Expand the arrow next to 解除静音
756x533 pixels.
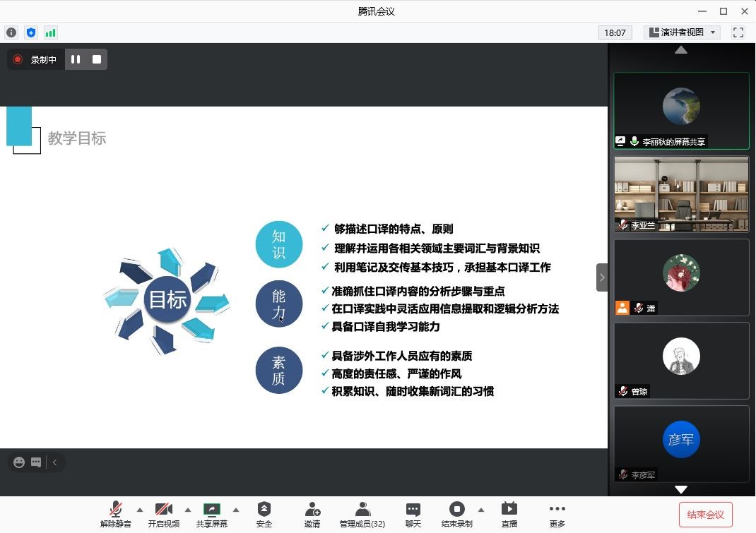coord(139,510)
